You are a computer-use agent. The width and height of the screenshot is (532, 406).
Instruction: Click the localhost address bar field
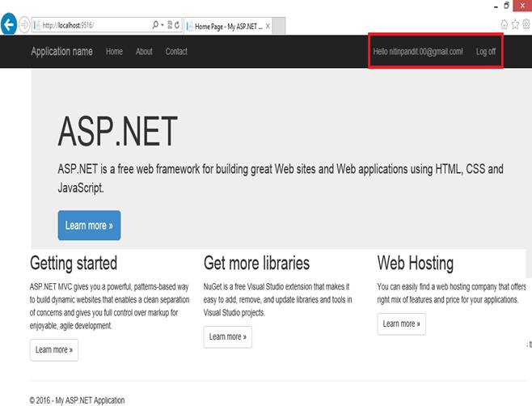pos(91,25)
